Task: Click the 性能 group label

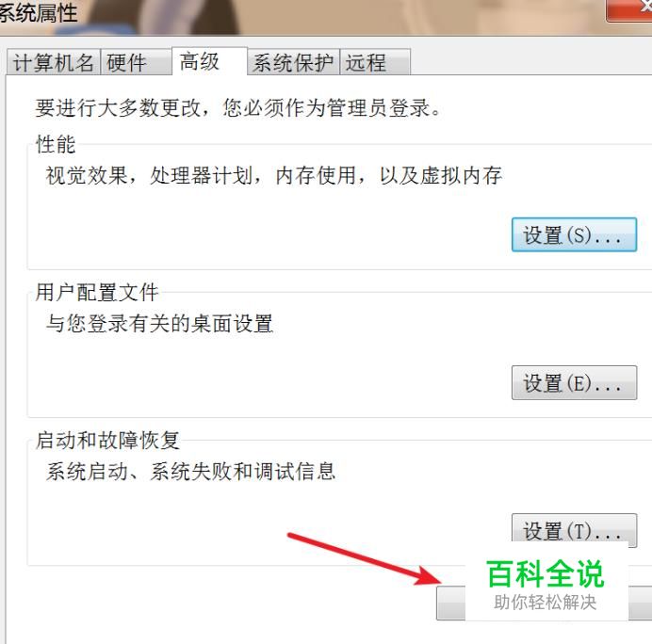Action: pyautogui.click(x=56, y=144)
